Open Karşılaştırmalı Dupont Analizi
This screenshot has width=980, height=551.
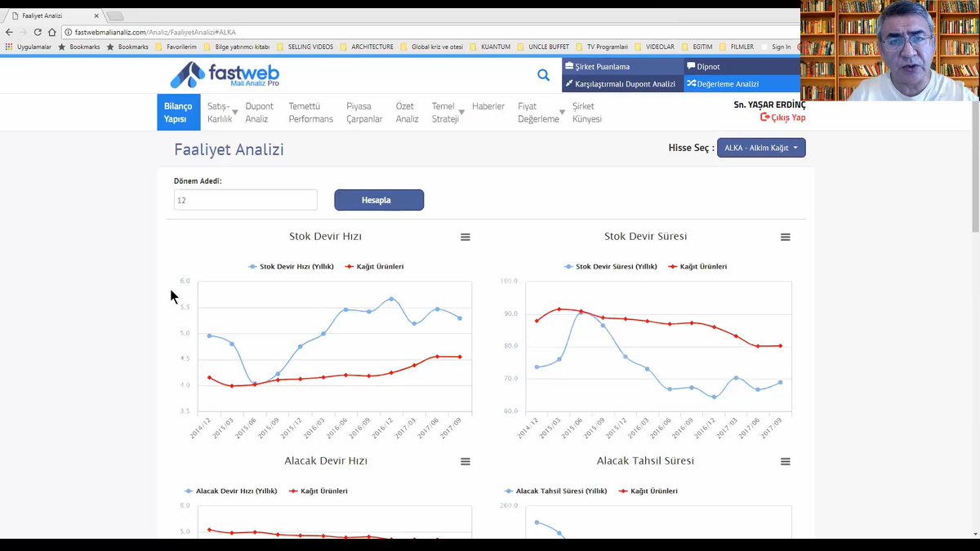pos(622,83)
